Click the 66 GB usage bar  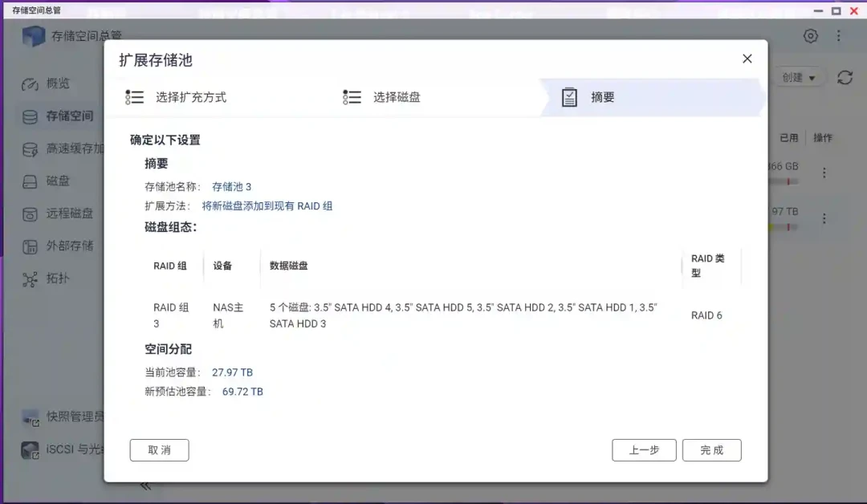(783, 181)
